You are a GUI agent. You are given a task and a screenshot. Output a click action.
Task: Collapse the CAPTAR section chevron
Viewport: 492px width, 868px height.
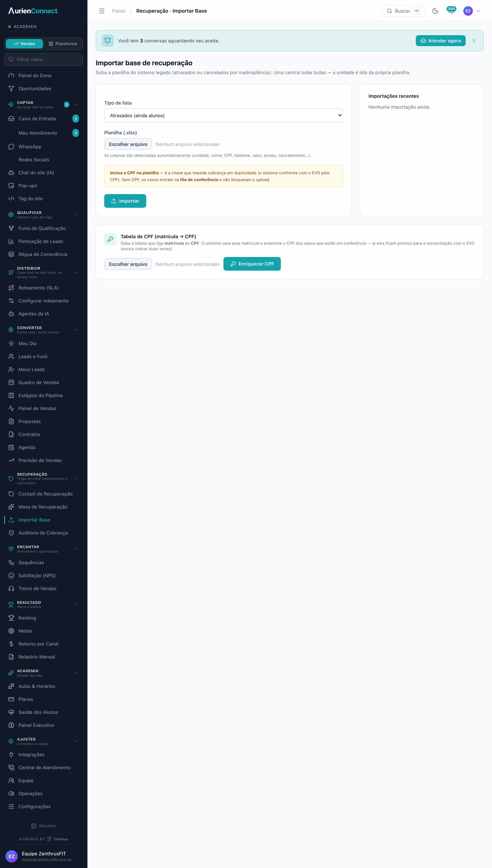pos(77,105)
